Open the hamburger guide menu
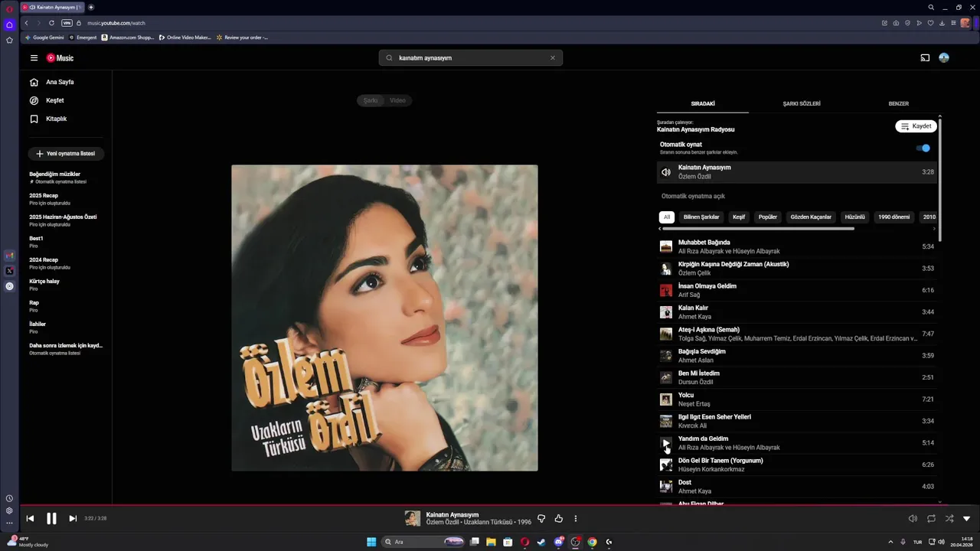The width and height of the screenshot is (980, 551). (34, 58)
